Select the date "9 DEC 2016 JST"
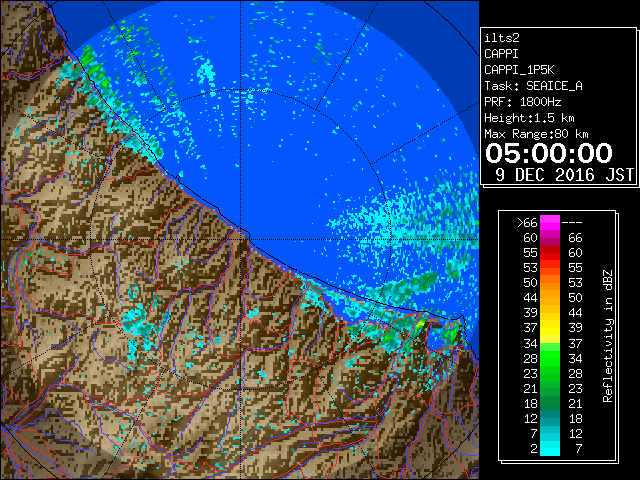Viewport: 640px width, 480px height. [564, 175]
